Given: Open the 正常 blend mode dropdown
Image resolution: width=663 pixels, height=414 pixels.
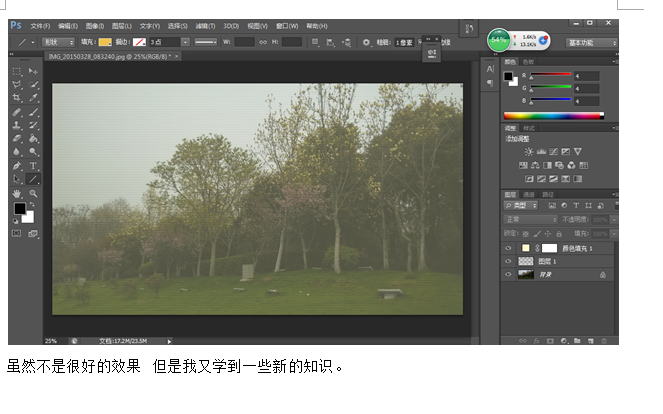Looking at the screenshot, I should coord(531,219).
